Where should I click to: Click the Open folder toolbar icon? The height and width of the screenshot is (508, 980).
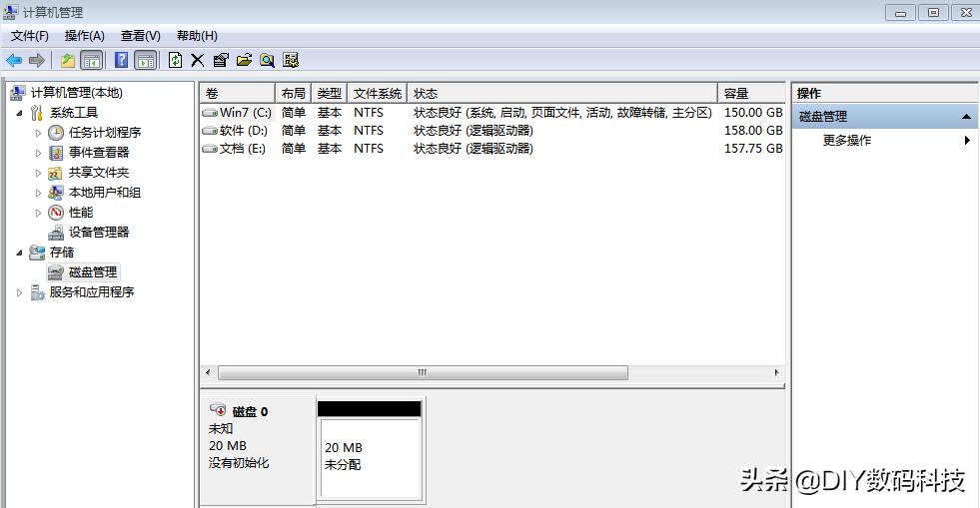(245, 60)
